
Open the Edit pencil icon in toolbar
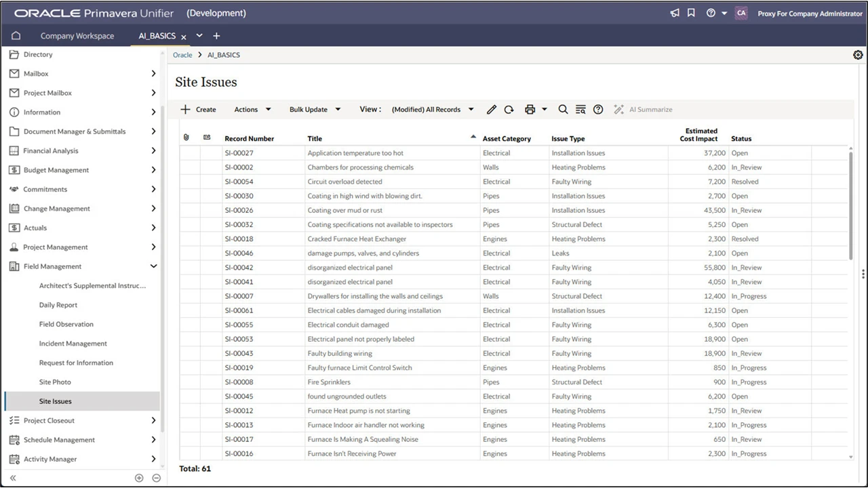[492, 109]
